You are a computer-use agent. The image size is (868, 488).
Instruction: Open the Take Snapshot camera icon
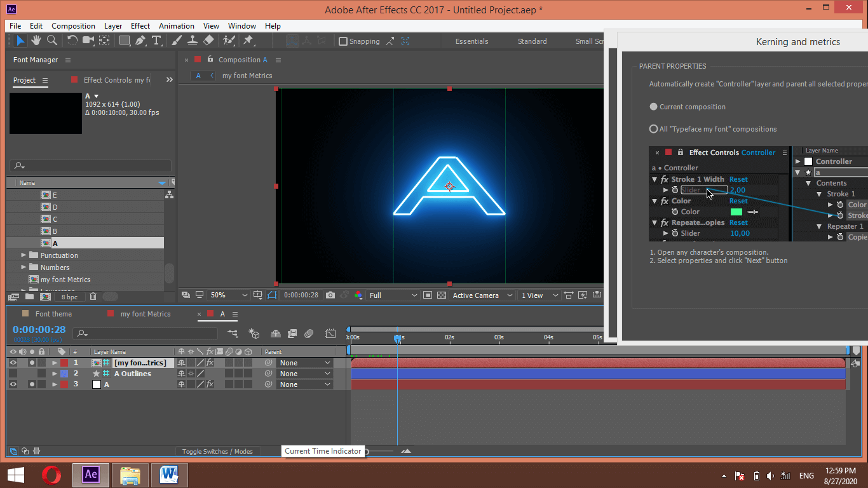click(x=330, y=294)
